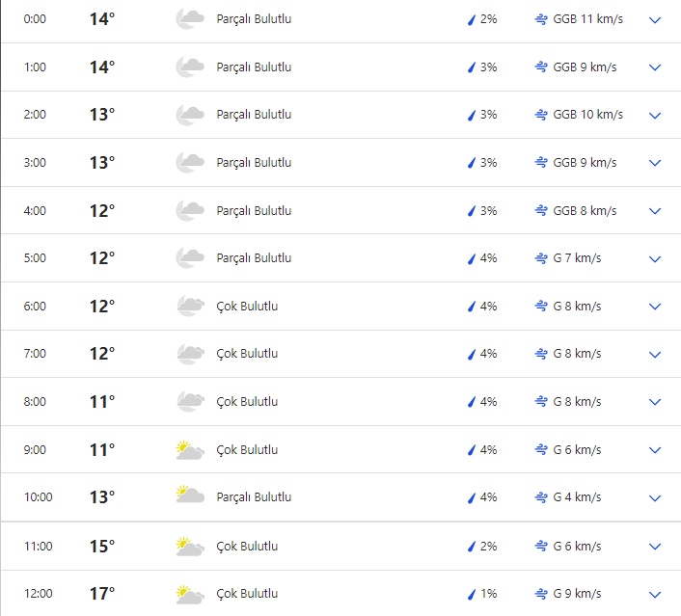Expand the 0:00 hourly forecast row

click(655, 19)
